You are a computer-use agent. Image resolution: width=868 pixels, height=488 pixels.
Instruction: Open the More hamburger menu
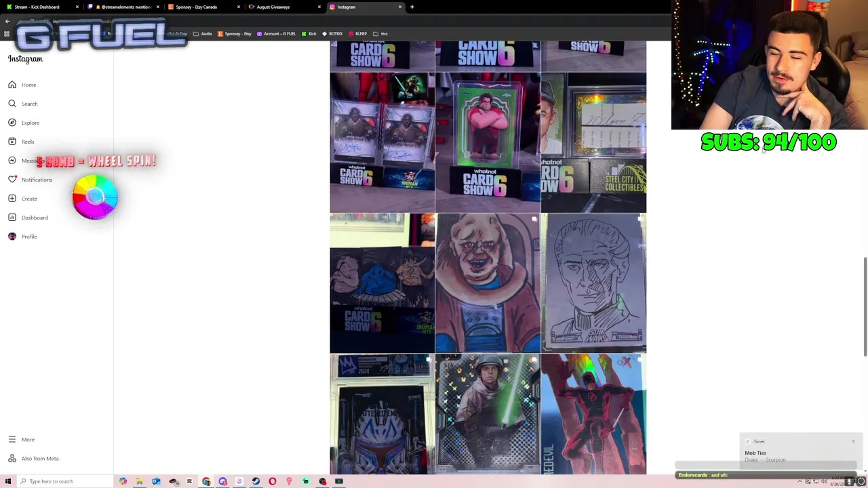click(12, 439)
